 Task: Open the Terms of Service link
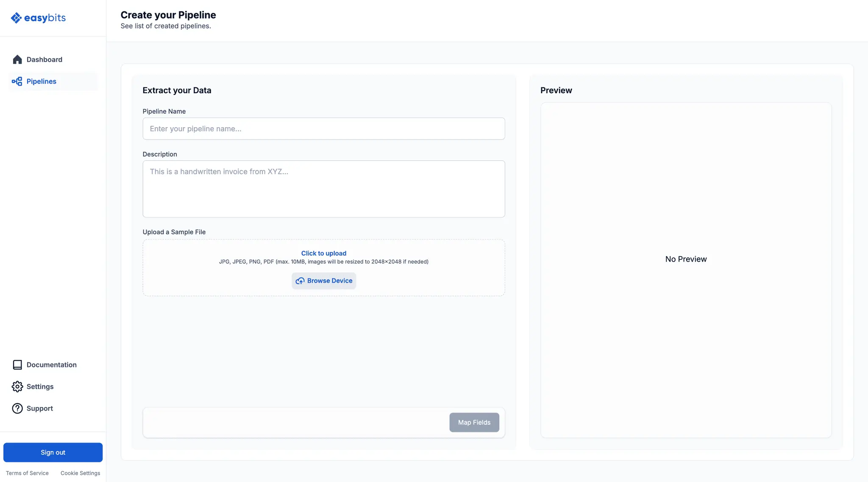pos(27,473)
